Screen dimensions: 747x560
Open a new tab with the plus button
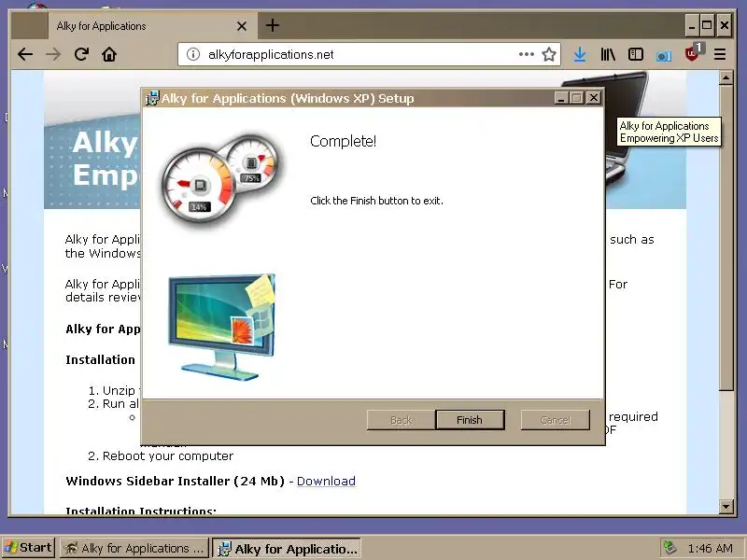tap(273, 25)
